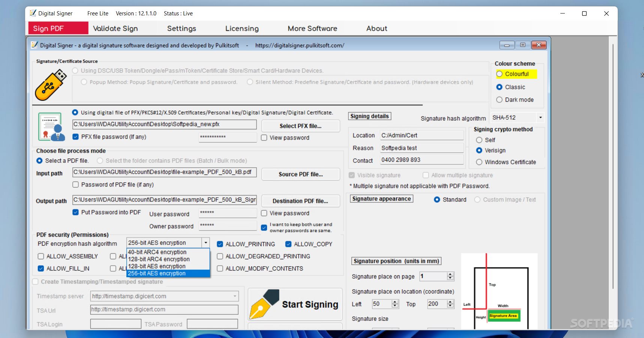Click the Output path field
The height and width of the screenshot is (338, 644).
coord(164,200)
